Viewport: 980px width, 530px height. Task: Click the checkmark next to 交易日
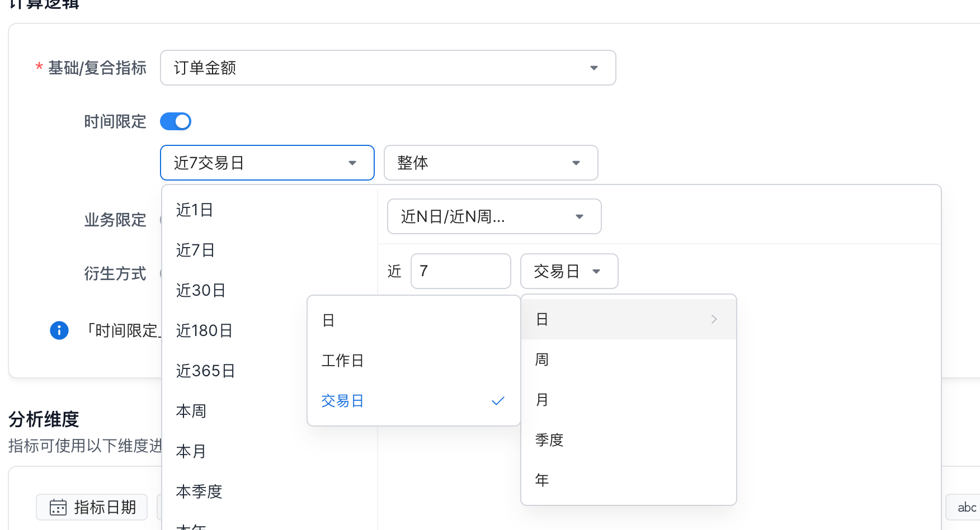498,401
